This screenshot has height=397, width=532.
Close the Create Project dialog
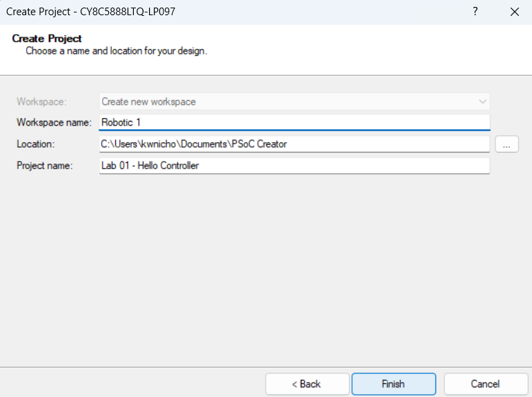tap(514, 12)
